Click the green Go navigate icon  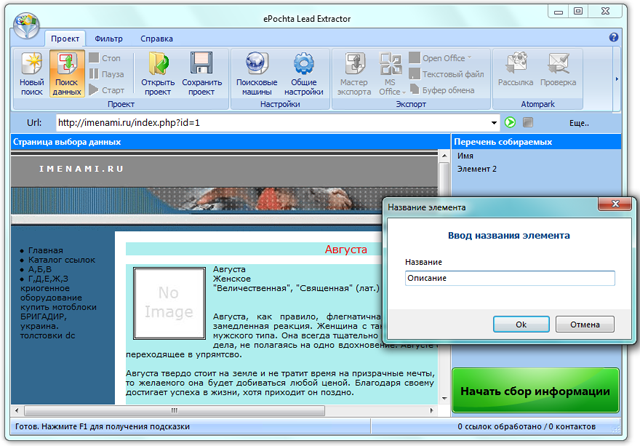(510, 122)
